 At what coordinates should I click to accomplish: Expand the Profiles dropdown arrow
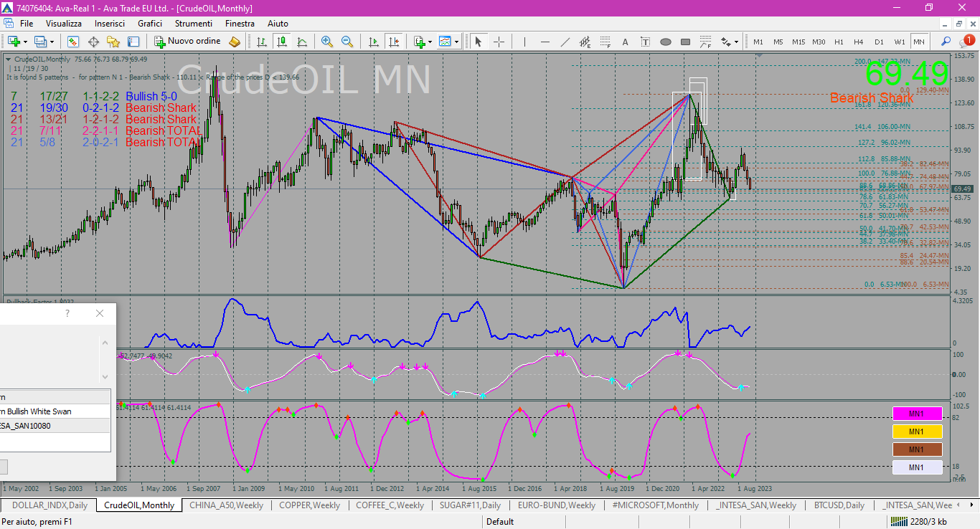(52, 42)
